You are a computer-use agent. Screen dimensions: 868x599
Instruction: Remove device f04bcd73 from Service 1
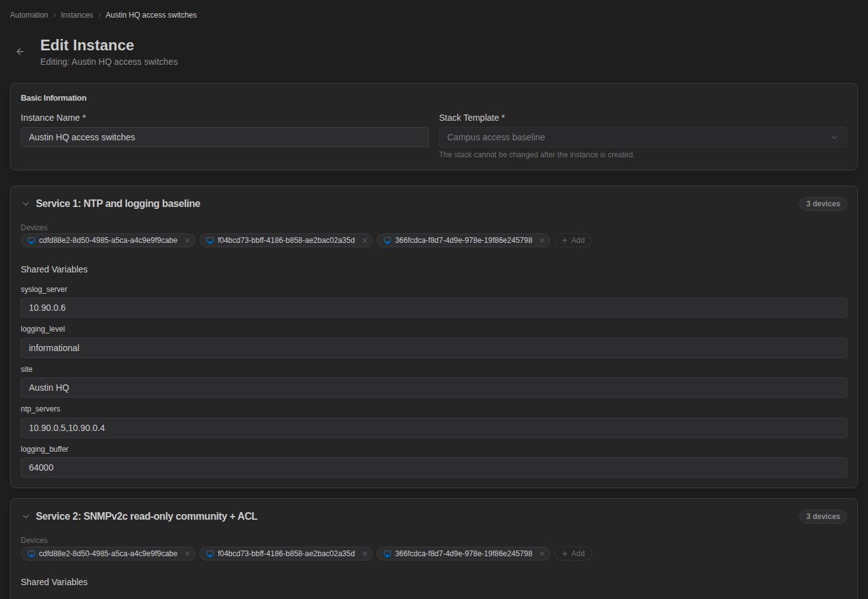pyautogui.click(x=365, y=240)
